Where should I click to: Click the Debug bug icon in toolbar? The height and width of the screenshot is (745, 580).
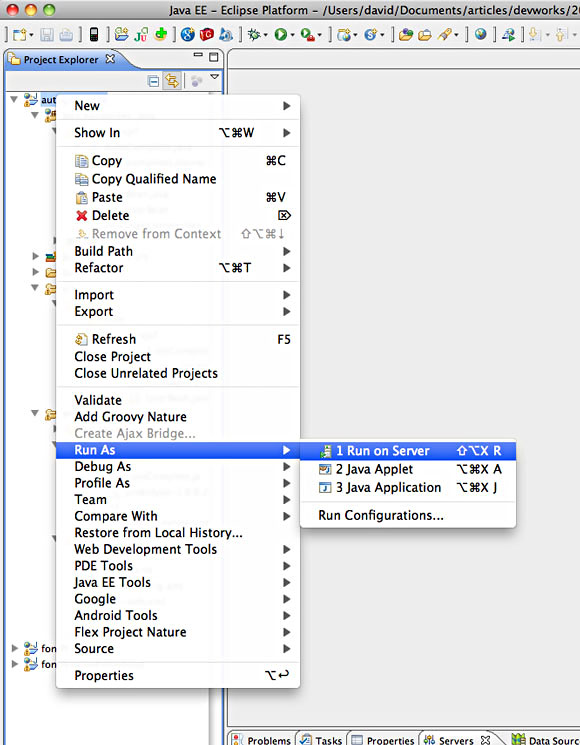click(x=255, y=34)
